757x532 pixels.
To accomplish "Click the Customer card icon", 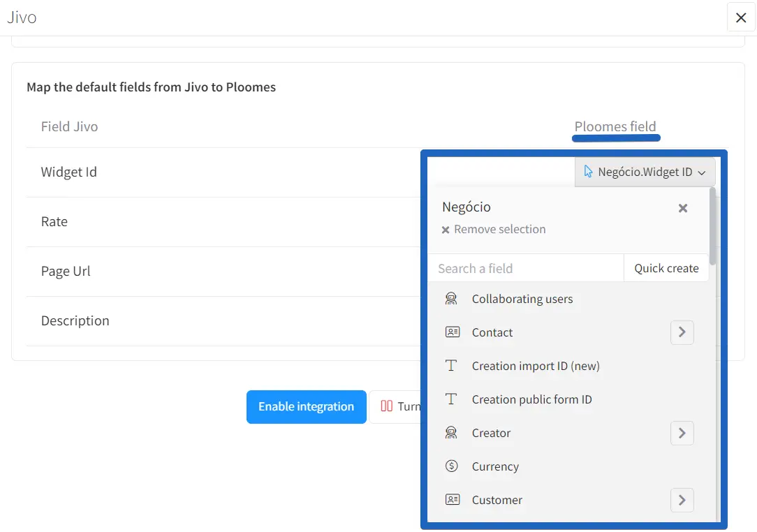I will tap(452, 500).
